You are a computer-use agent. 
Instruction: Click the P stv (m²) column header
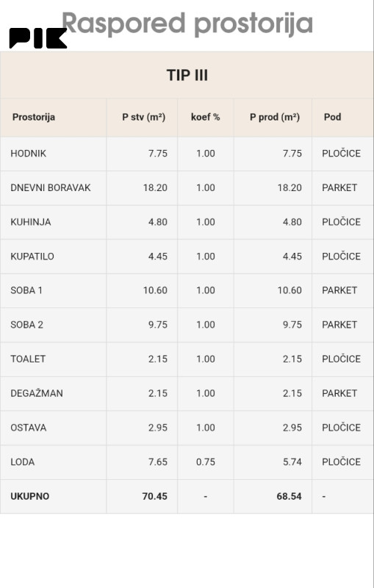(x=143, y=117)
